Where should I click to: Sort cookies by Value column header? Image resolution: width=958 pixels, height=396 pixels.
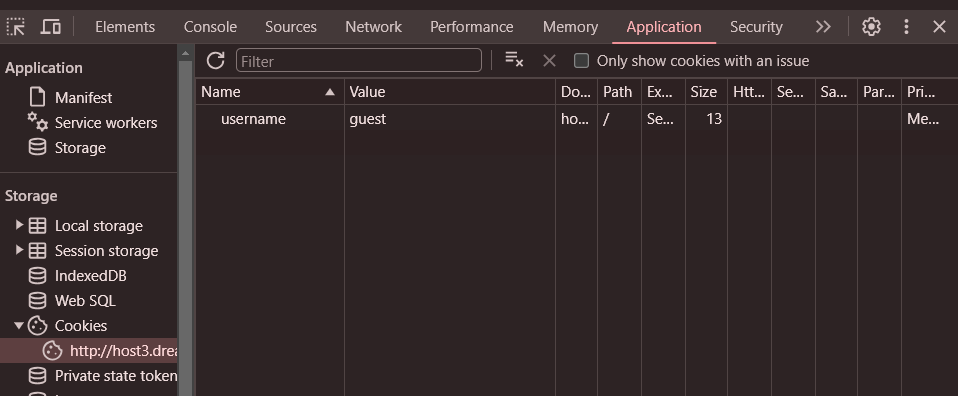coord(450,92)
